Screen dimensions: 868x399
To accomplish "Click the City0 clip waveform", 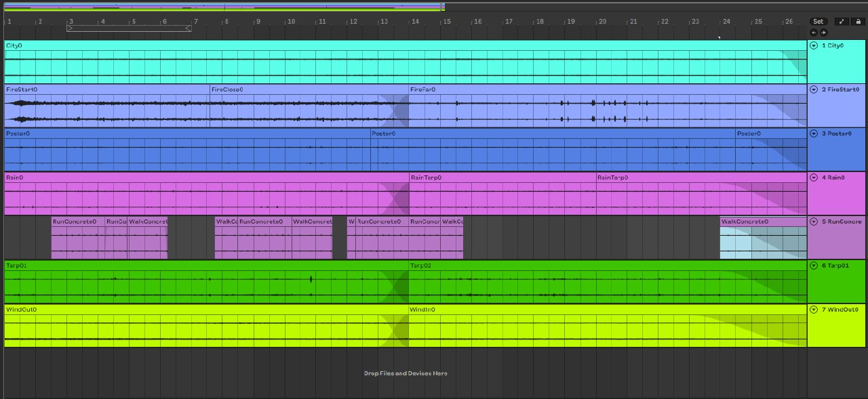I will (x=406, y=67).
